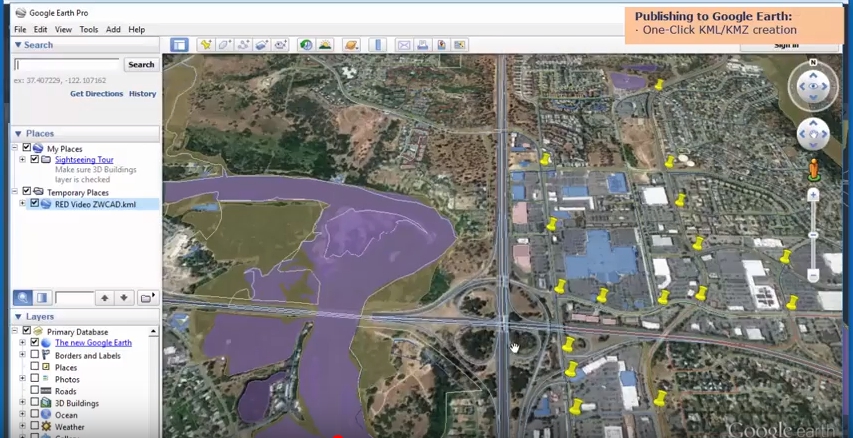Viewport: 853px width, 438px height.
Task: Move selected place down with arrow
Action: 124,298
